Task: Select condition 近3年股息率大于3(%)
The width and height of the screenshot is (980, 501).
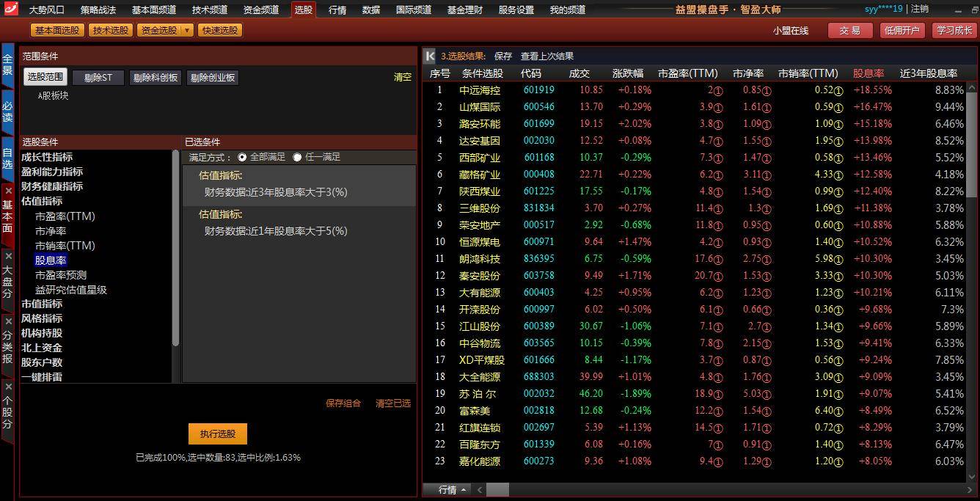Action: pyautogui.click(x=276, y=192)
